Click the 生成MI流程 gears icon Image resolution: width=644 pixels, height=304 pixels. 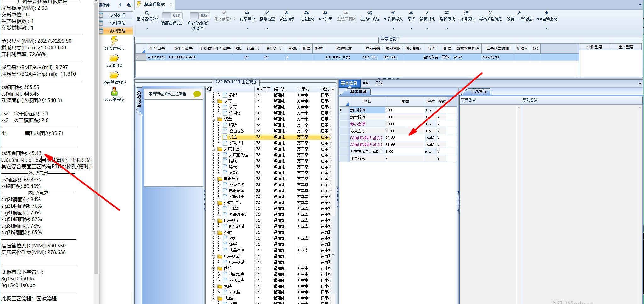[x=370, y=13]
